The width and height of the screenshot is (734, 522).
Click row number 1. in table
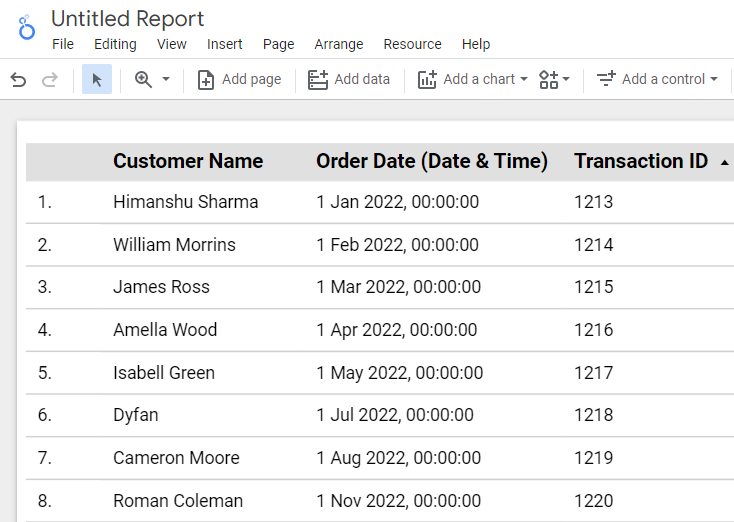44,202
